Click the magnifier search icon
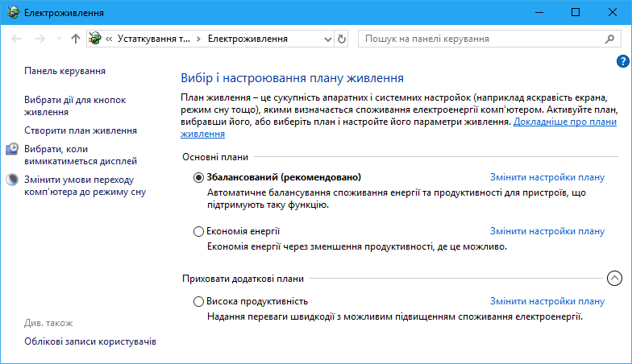 click(609, 39)
